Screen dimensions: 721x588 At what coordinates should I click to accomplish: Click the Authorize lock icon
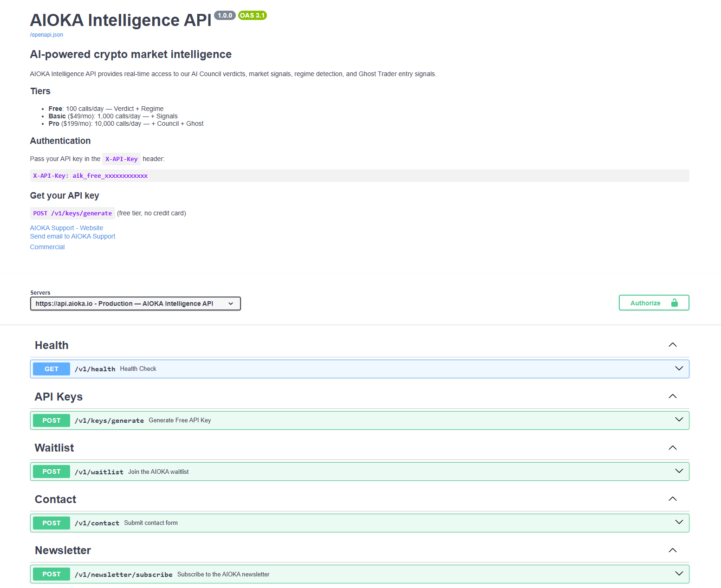pos(675,303)
